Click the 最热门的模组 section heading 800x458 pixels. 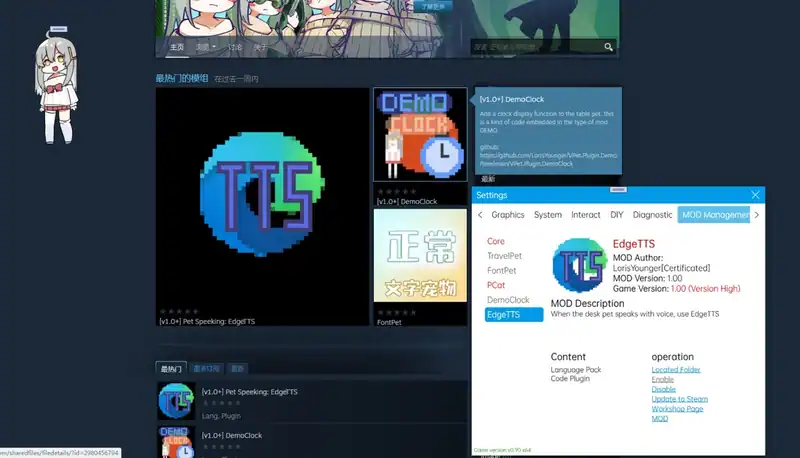coord(182,78)
